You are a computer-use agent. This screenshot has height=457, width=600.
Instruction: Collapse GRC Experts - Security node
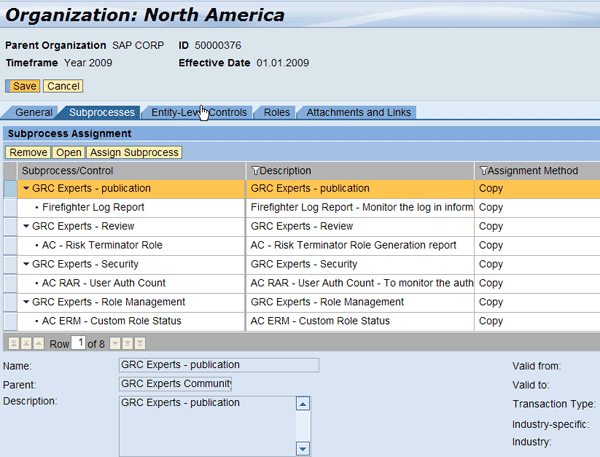point(26,264)
